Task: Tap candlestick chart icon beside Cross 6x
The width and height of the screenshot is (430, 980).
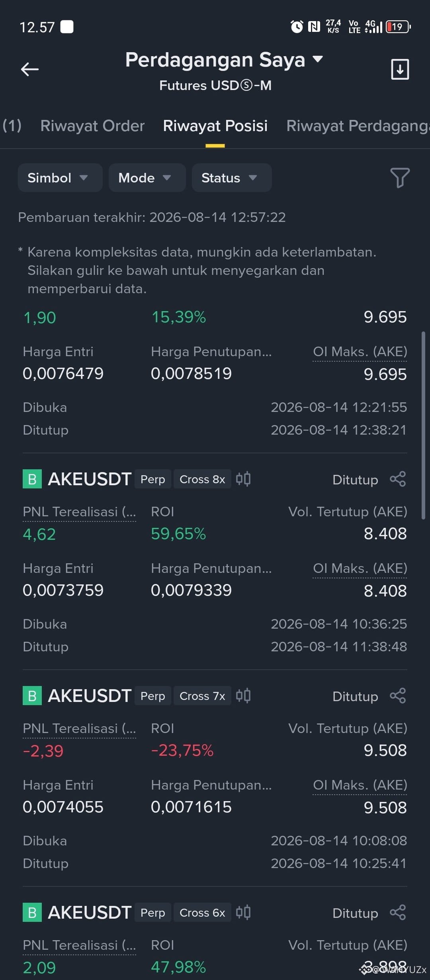Action: 243,912
